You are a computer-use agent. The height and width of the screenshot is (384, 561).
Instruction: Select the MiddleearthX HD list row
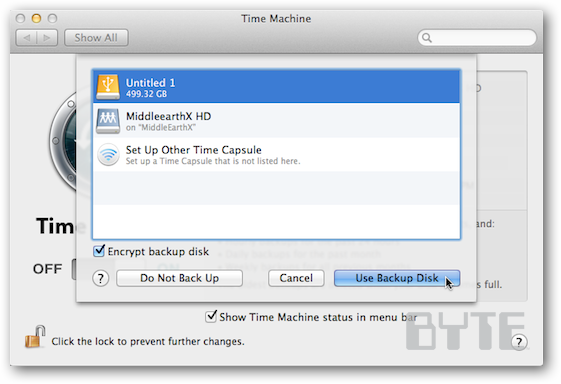click(x=276, y=121)
